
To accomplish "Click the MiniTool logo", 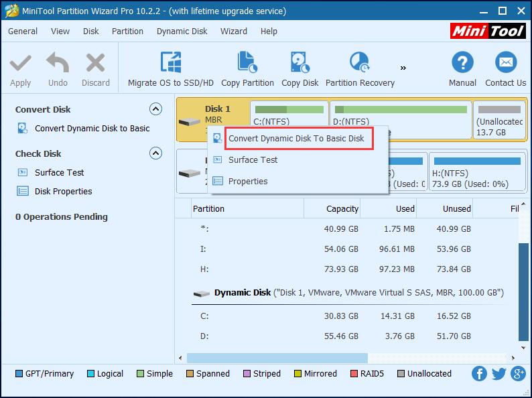I will (x=488, y=31).
